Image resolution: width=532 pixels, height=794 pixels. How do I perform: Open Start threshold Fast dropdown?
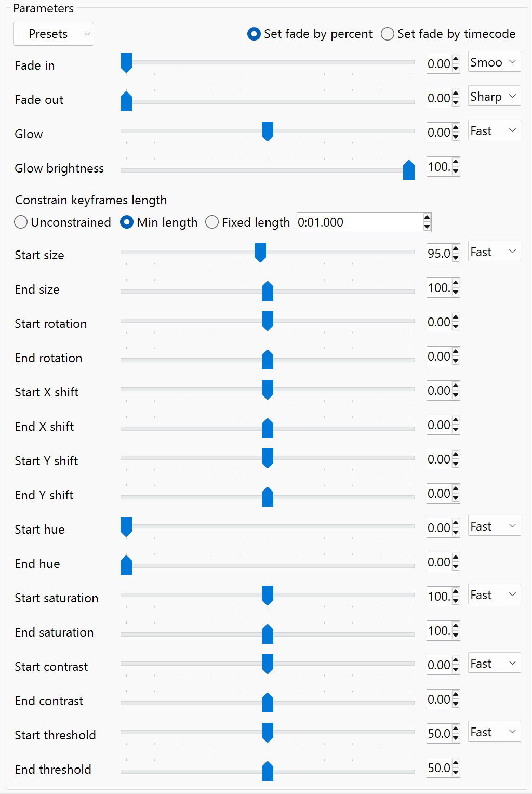pyautogui.click(x=494, y=732)
